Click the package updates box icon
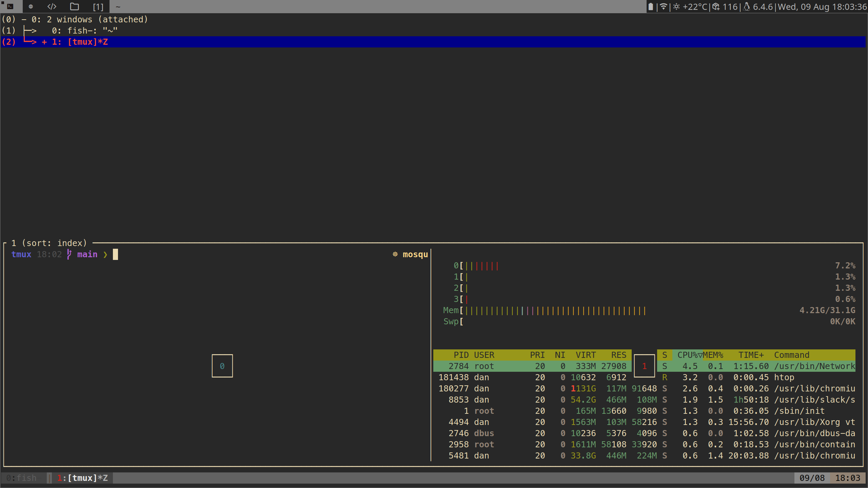The height and width of the screenshot is (488, 868). click(716, 7)
